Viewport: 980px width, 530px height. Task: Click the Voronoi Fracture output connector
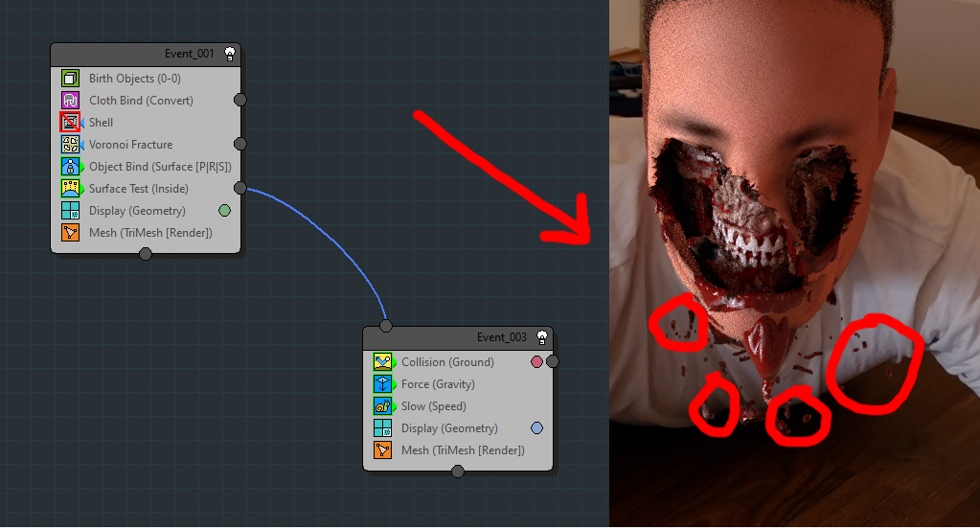click(240, 144)
